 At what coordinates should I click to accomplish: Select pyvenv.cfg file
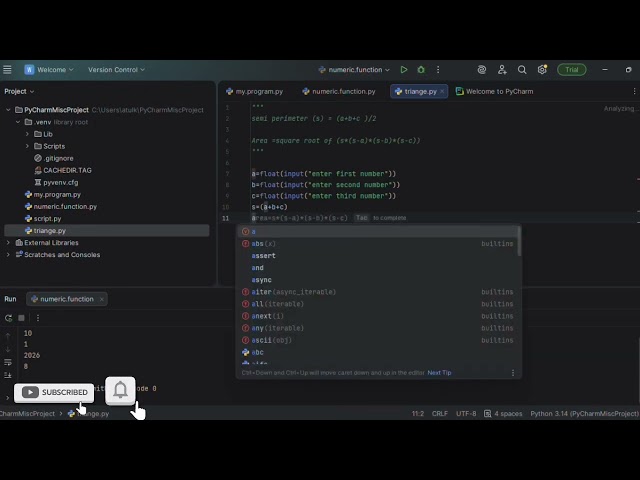56,182
